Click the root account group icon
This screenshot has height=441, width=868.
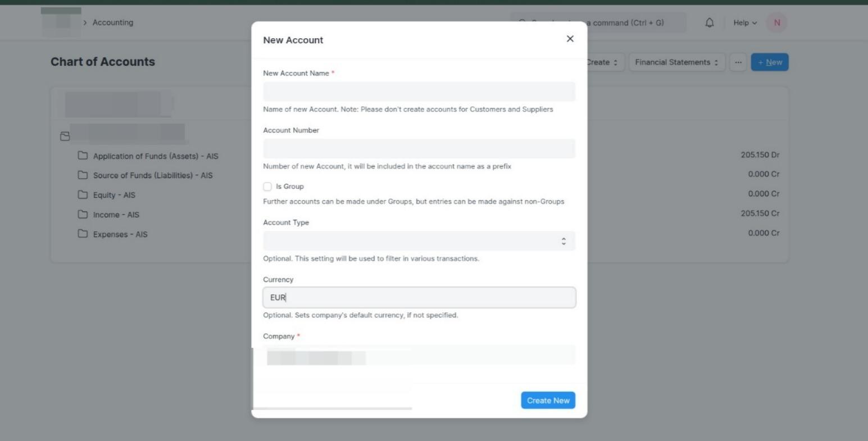(65, 135)
